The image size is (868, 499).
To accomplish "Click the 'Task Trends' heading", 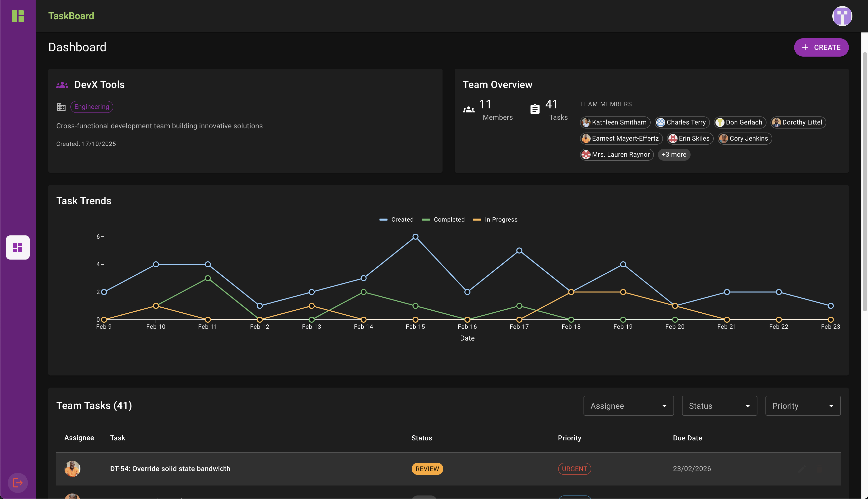I will [84, 201].
